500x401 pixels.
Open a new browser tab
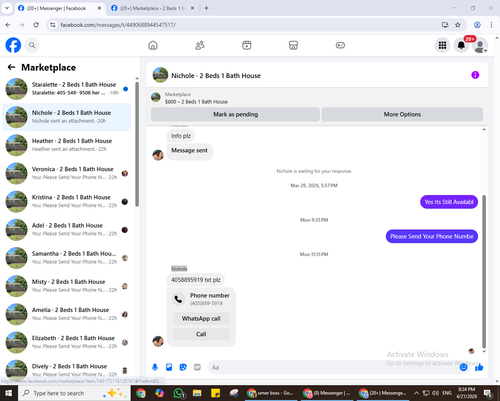206,8
